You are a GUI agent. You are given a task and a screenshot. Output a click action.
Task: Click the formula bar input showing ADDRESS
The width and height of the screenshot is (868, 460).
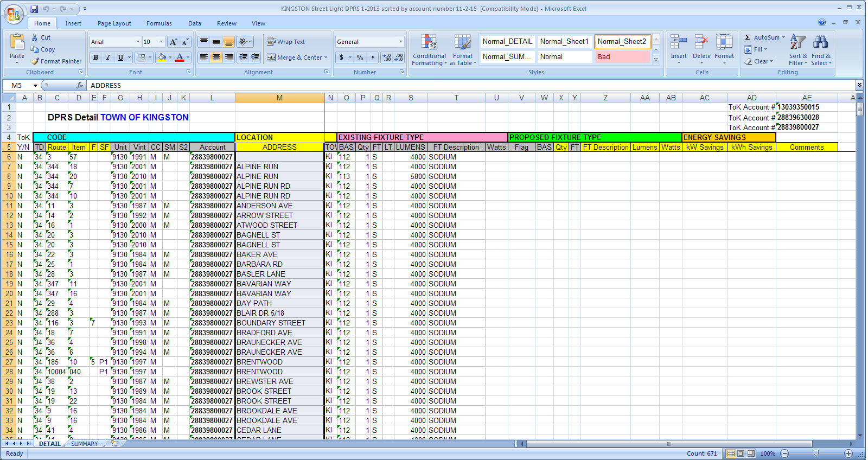[x=471, y=85]
